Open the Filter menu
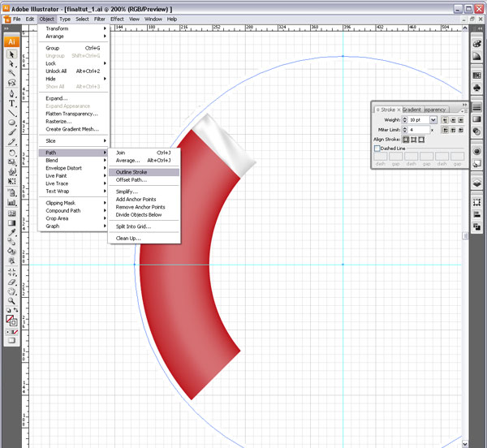Viewport: 487px width, 448px height. [x=100, y=19]
